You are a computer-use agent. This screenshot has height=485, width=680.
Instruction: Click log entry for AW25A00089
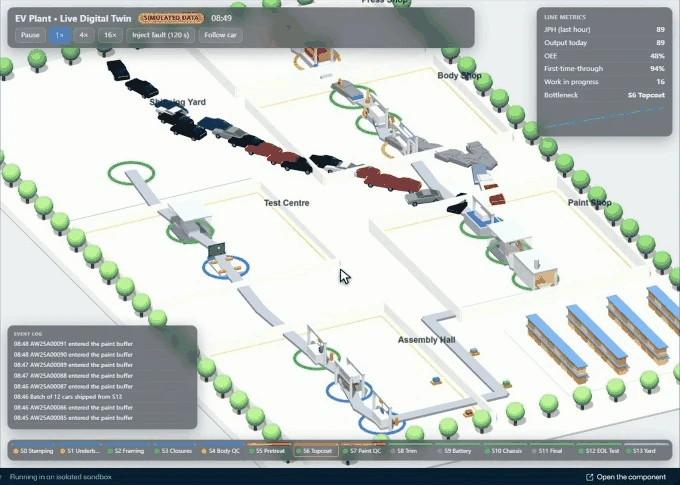coord(102,365)
